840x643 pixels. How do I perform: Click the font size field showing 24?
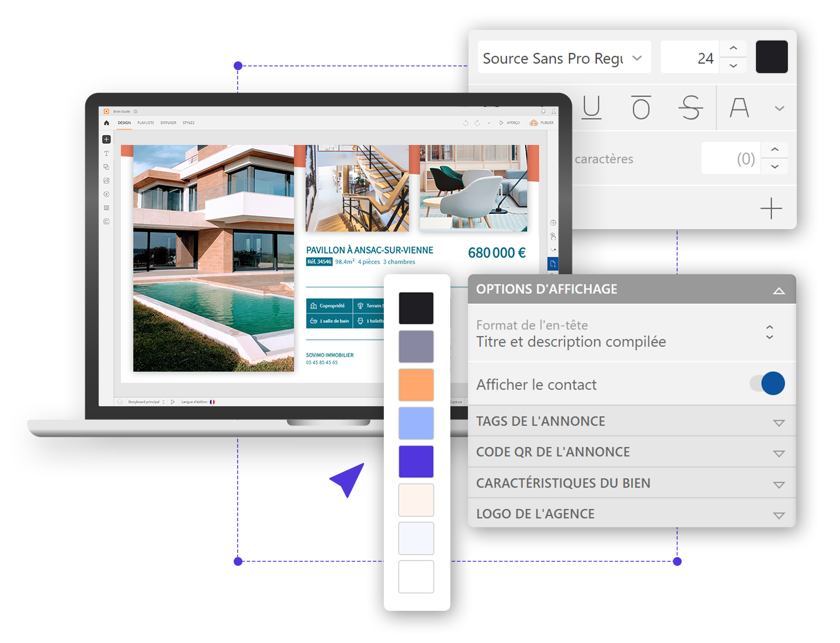point(690,57)
